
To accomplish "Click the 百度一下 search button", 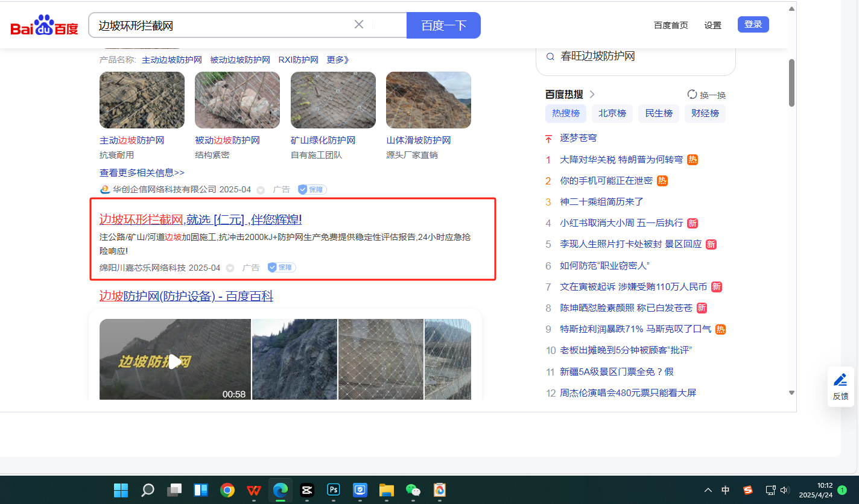I will [x=443, y=25].
